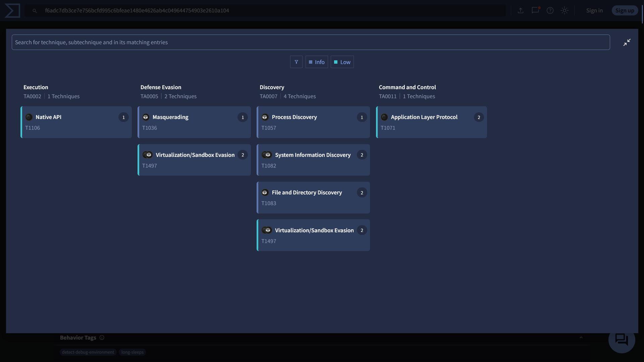The width and height of the screenshot is (644, 362).
Task: Click the Behavior Tags info icon
Action: tap(102, 338)
